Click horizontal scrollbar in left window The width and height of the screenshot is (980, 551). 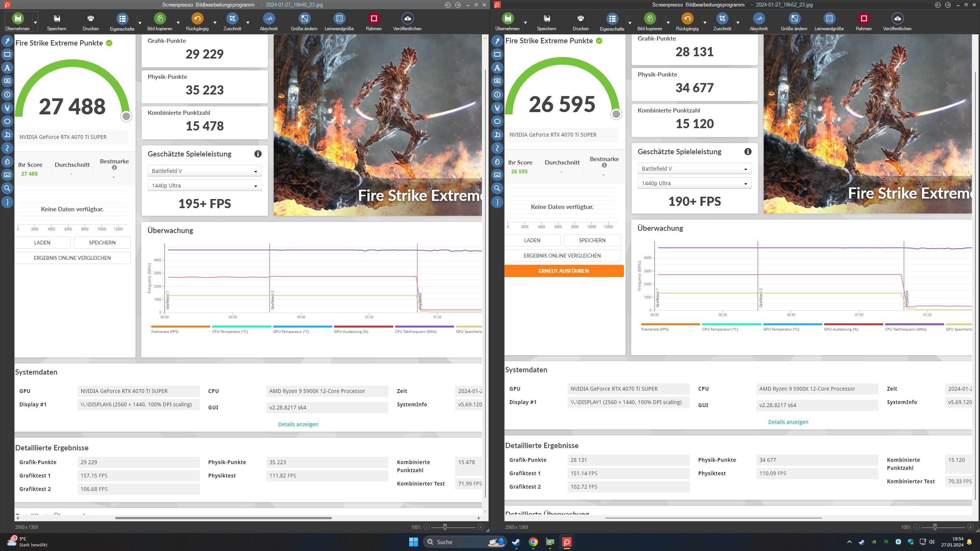tap(223, 518)
